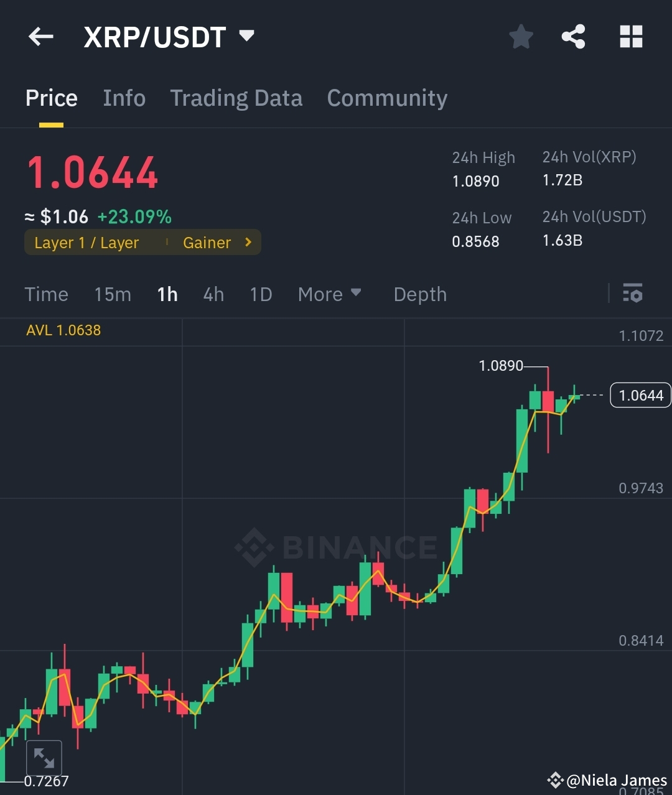Expand the More timeframe options dropdown
672x795 pixels.
(330, 294)
